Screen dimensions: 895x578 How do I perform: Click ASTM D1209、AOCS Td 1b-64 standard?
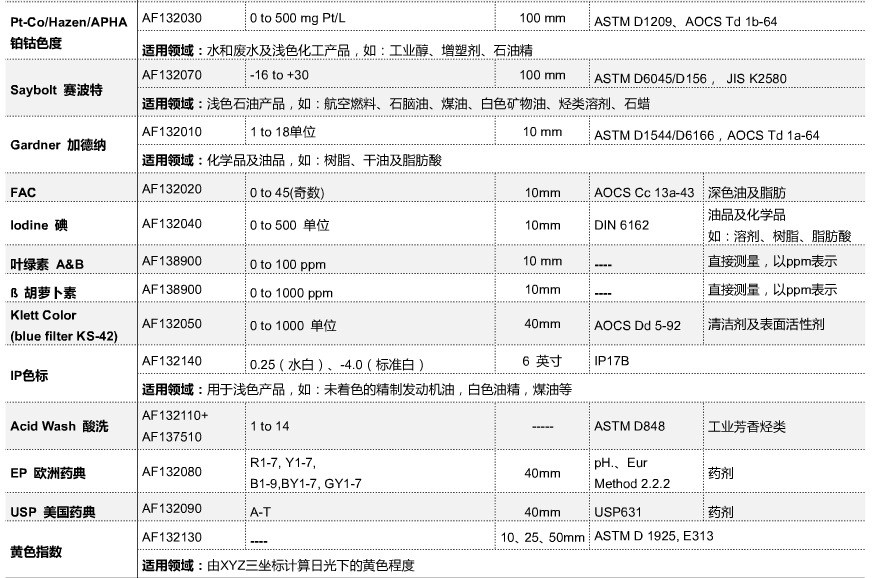(686, 22)
